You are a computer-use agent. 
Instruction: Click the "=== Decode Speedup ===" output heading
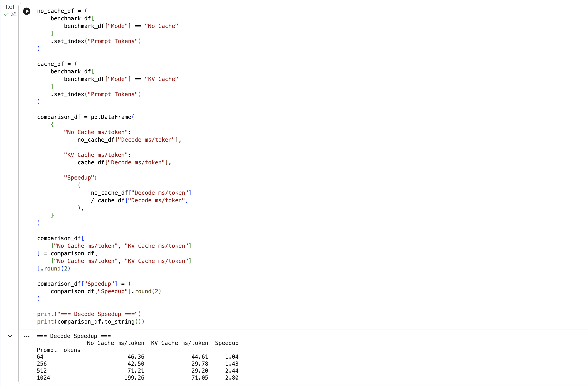[x=74, y=336]
